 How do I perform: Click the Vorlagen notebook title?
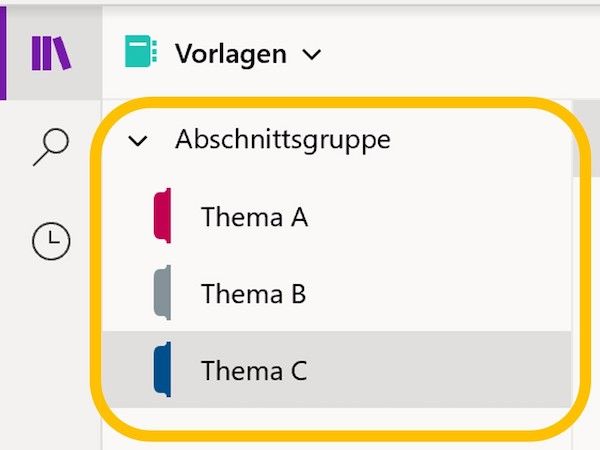pos(231,53)
